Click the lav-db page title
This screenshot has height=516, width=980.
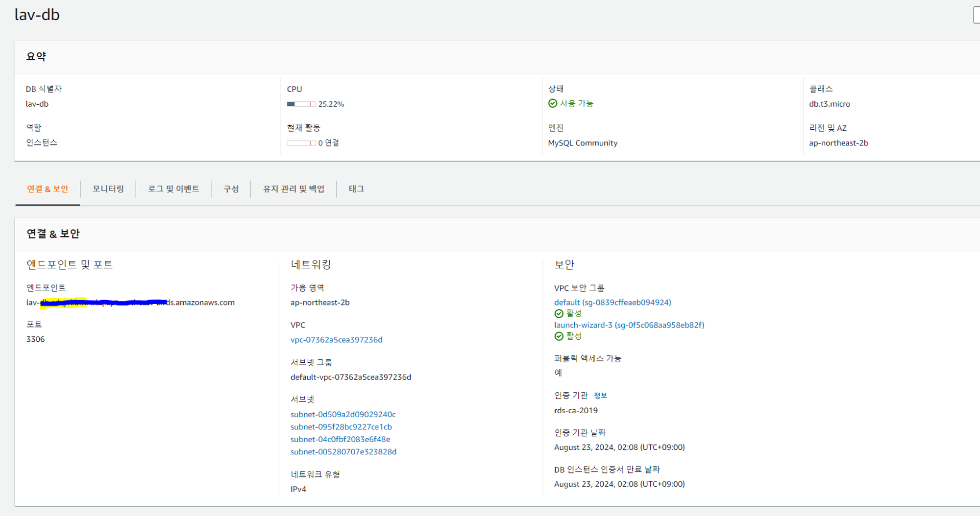pos(37,15)
